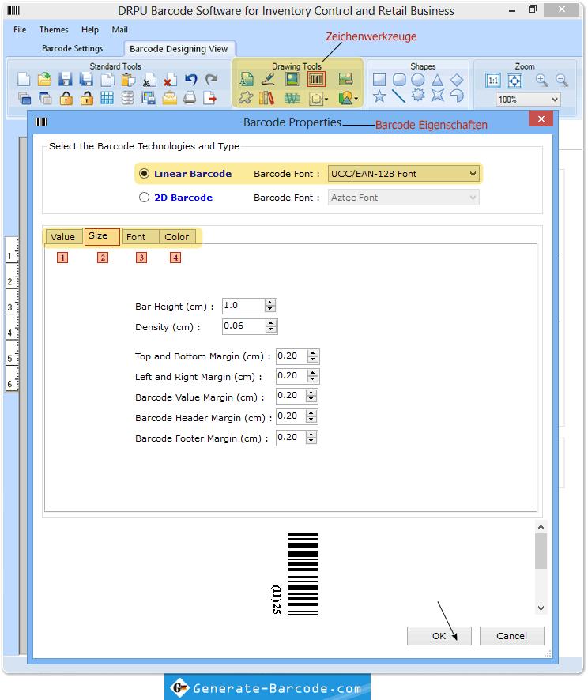Close the Barcode Properties dialog
588x700 pixels.
tap(541, 119)
